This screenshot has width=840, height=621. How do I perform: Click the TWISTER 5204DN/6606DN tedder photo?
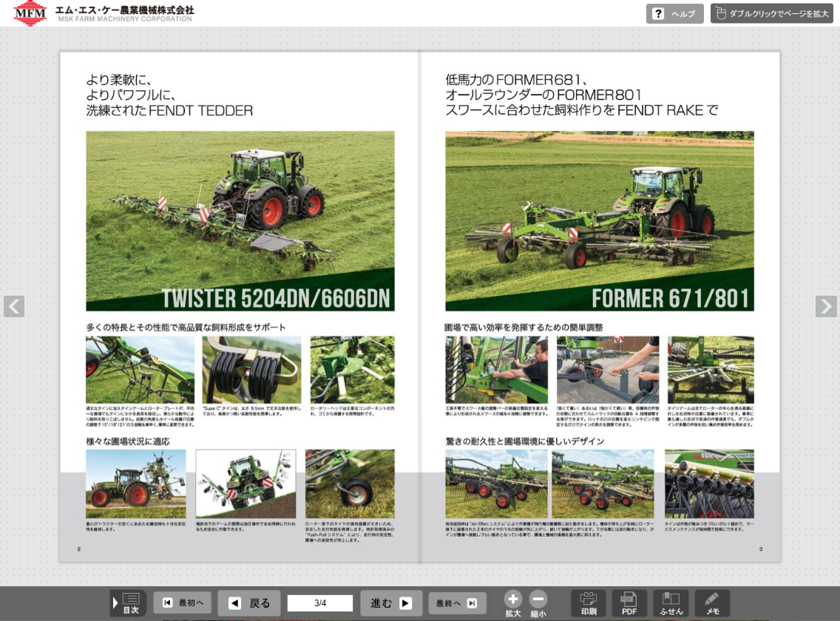coord(240,221)
